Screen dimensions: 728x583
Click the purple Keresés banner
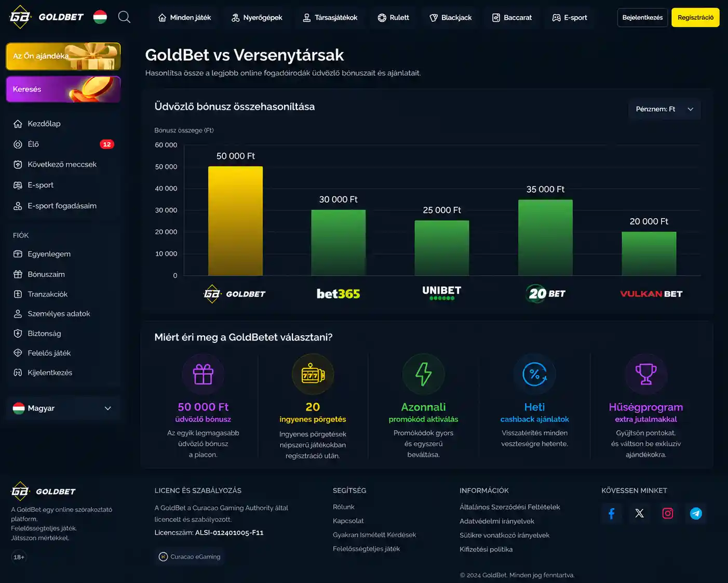tap(63, 89)
